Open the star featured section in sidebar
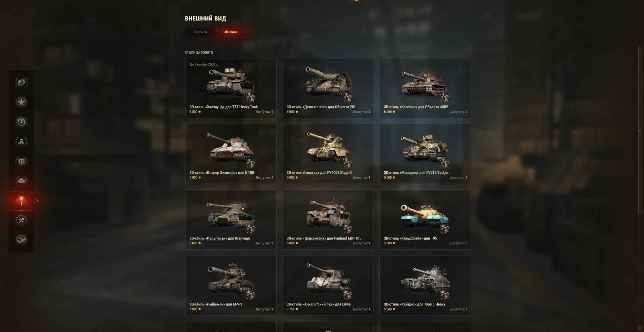 coord(21,102)
